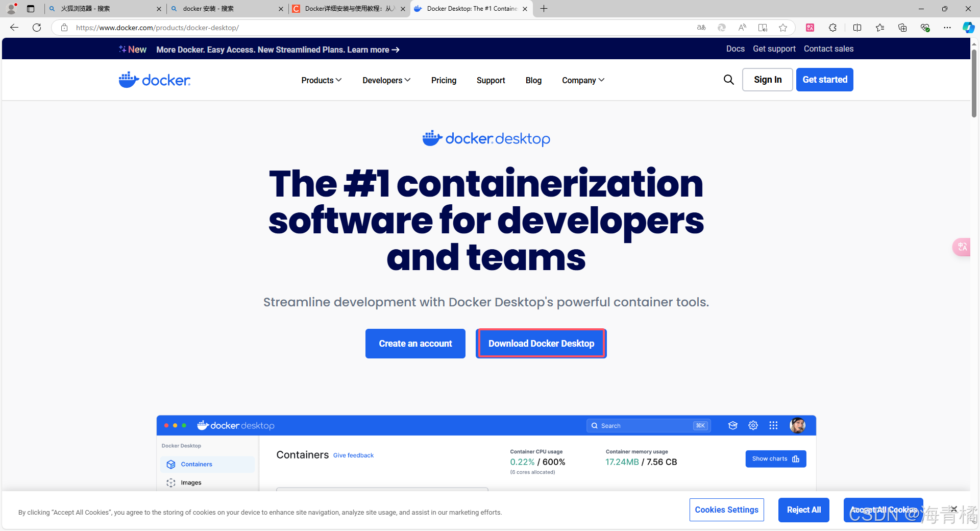Expand the Developers dropdown menu
This screenshot has height=531, width=980.
(x=386, y=80)
